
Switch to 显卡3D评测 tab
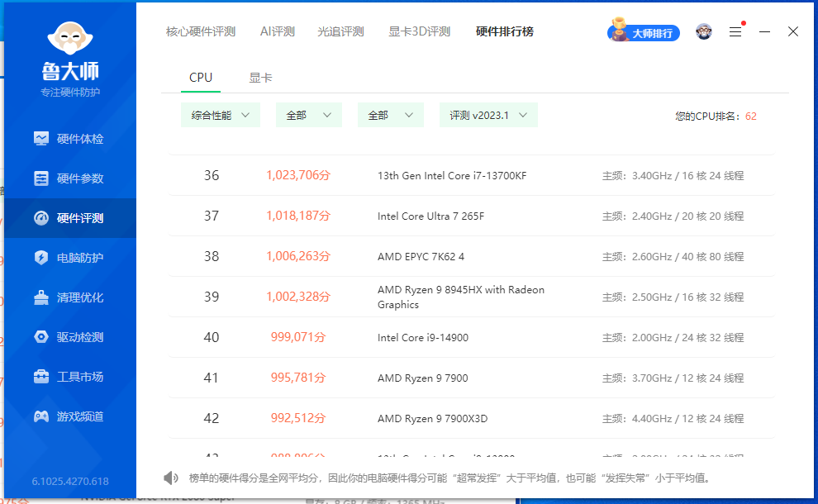420,32
